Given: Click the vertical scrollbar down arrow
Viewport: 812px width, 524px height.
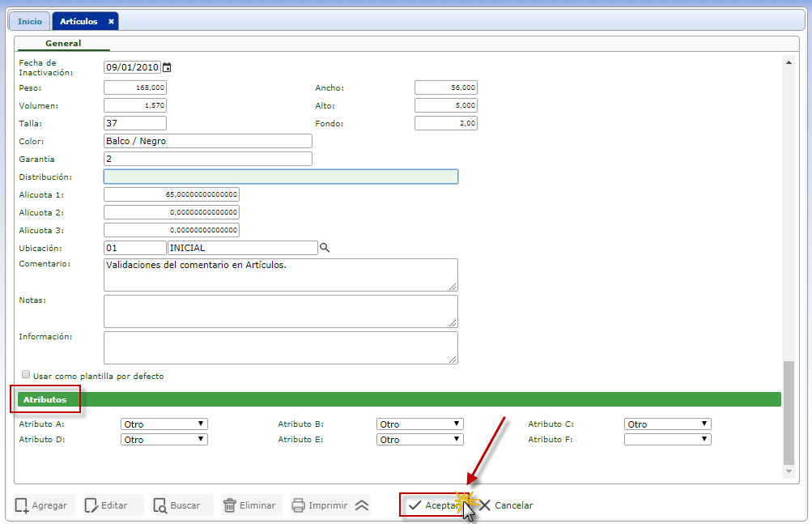Looking at the screenshot, I should tap(789, 471).
